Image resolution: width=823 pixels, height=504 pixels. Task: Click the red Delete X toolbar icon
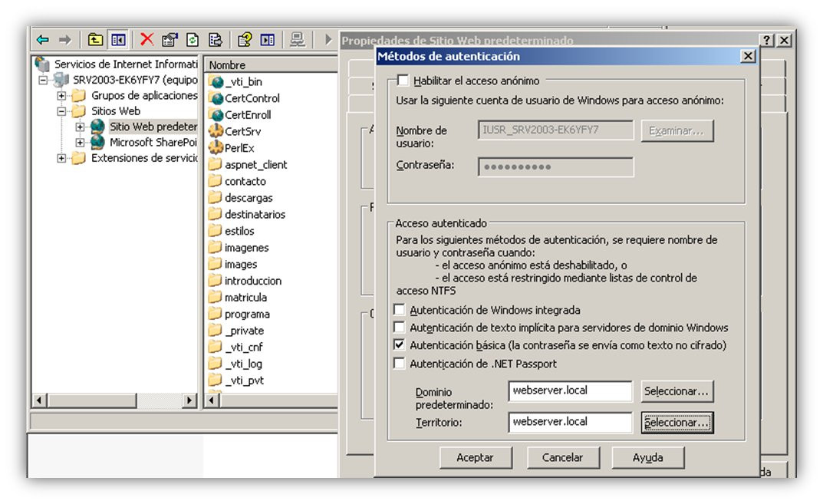click(147, 39)
